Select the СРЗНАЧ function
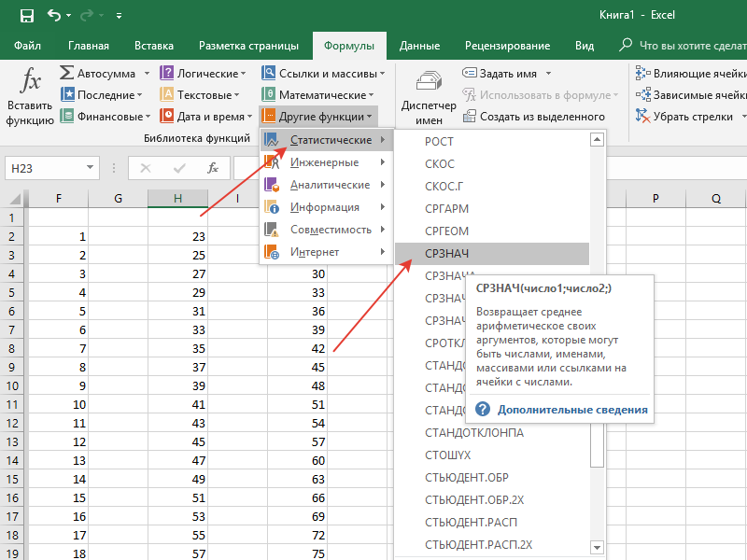The height and width of the screenshot is (560, 747). tap(492, 254)
